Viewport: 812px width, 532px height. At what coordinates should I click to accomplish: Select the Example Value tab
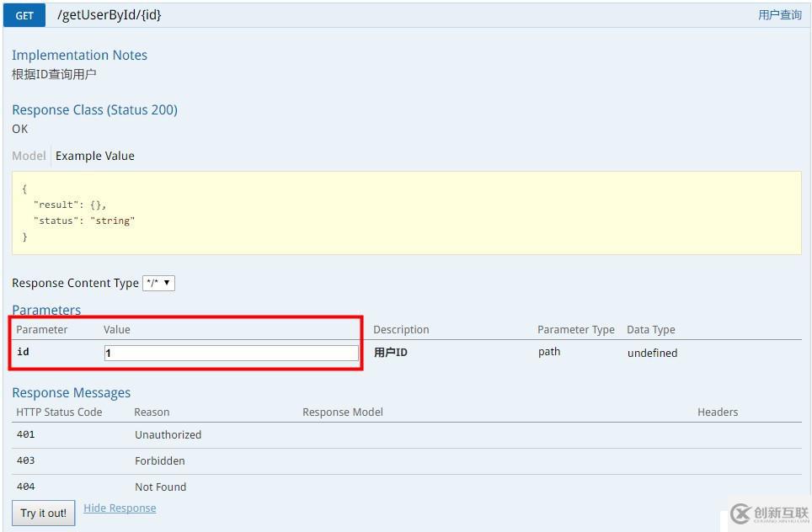tap(95, 156)
